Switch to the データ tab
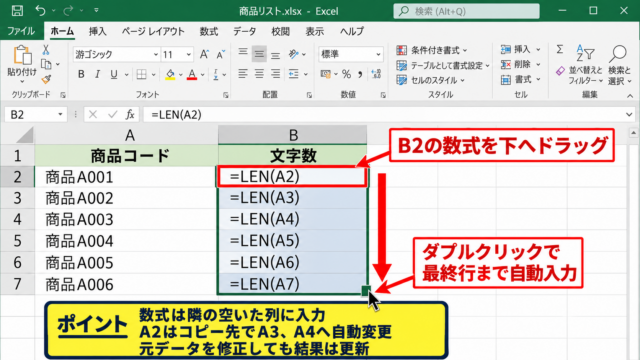The image size is (640, 360). pyautogui.click(x=244, y=31)
